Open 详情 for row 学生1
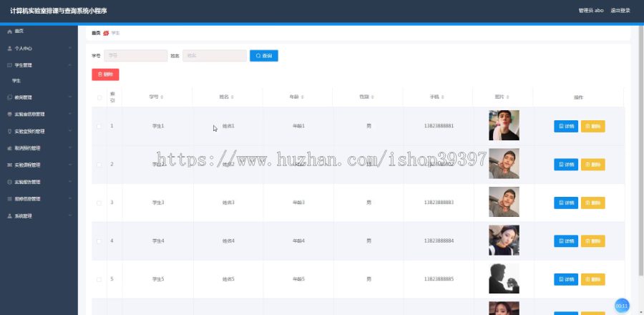This screenshot has width=644, height=315. (x=566, y=126)
